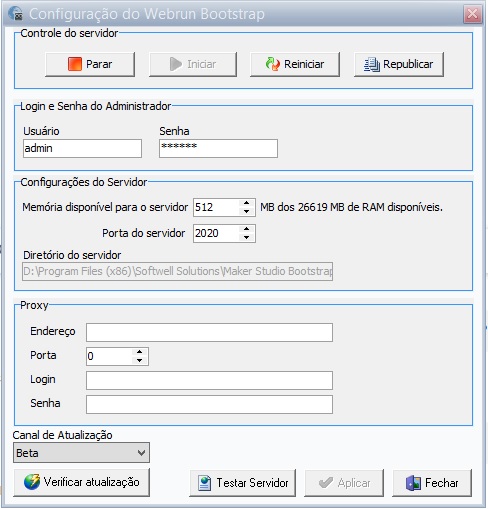The image size is (488, 509).
Task: Click the grayed-out Iniciar button
Action: coord(193,64)
